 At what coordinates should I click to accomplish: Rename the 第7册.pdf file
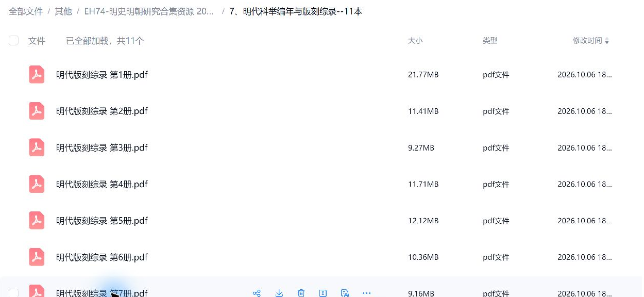(323, 293)
